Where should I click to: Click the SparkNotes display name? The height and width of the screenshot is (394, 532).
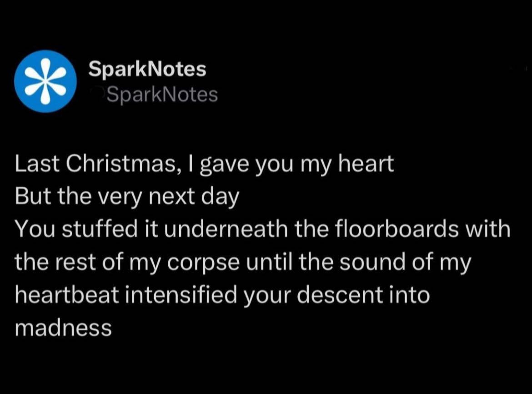tap(147, 69)
